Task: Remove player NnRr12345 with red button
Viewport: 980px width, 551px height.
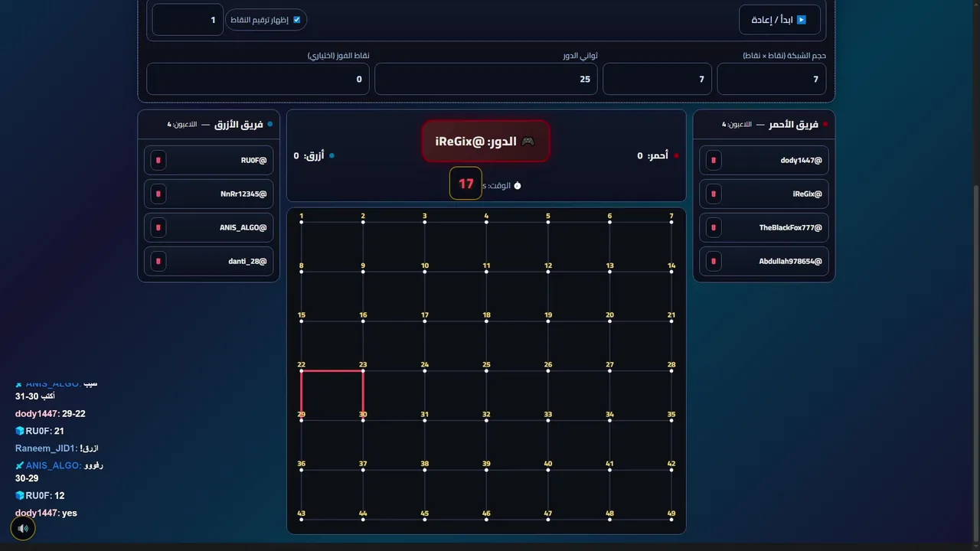Action: click(x=158, y=194)
